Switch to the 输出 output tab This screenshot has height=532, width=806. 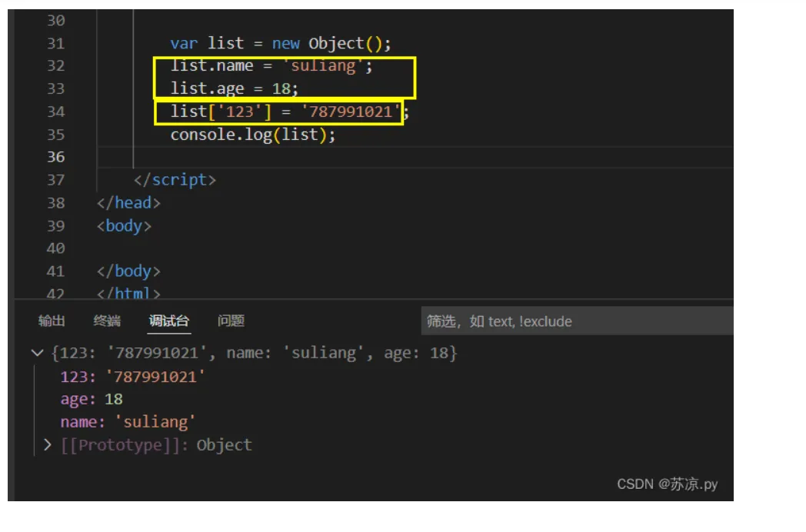[x=52, y=321]
